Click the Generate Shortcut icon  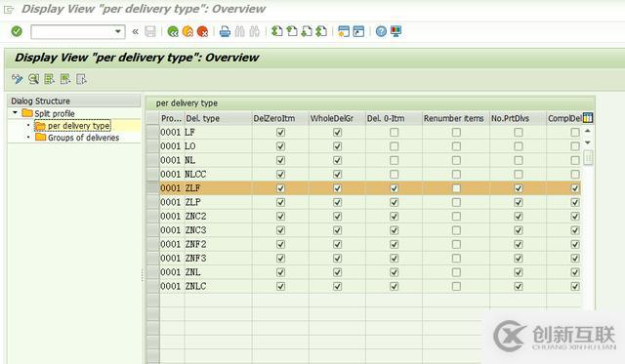358,31
